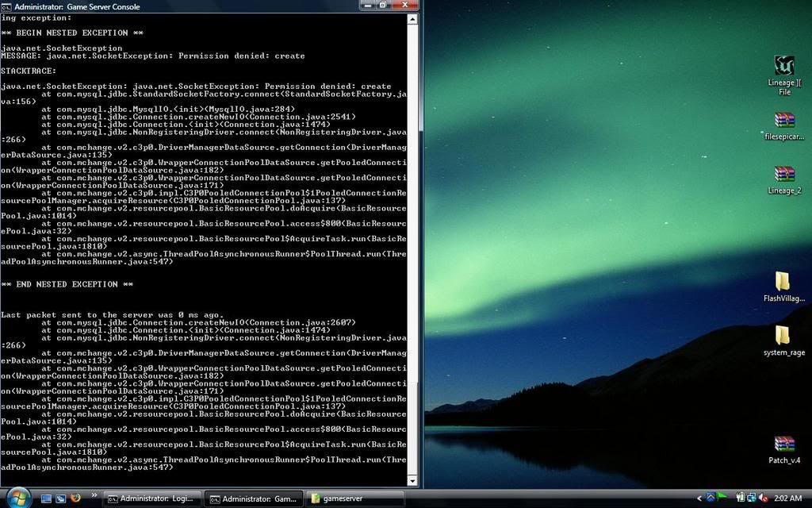Switch to the Administrator: Login console taskbar button
812x508 pixels.
(151, 498)
